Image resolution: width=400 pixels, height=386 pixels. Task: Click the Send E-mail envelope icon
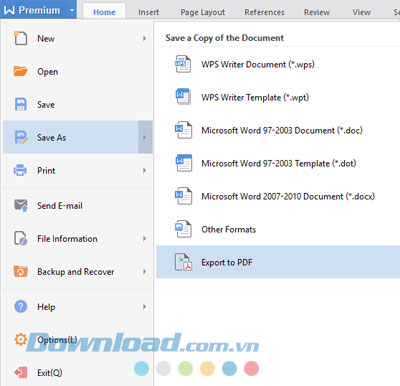pos(21,205)
